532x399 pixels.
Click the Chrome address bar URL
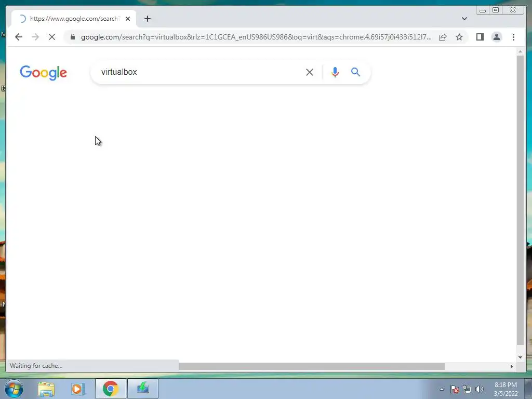[x=256, y=37]
